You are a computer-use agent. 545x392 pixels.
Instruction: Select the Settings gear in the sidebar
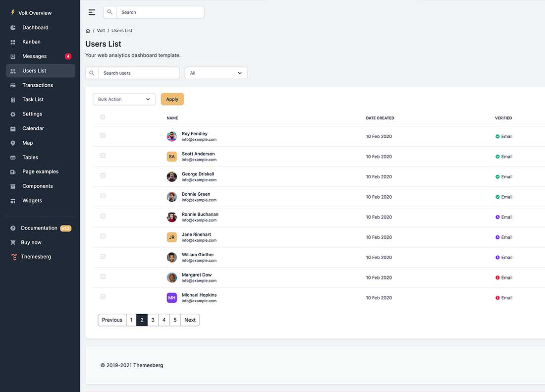(x=12, y=113)
